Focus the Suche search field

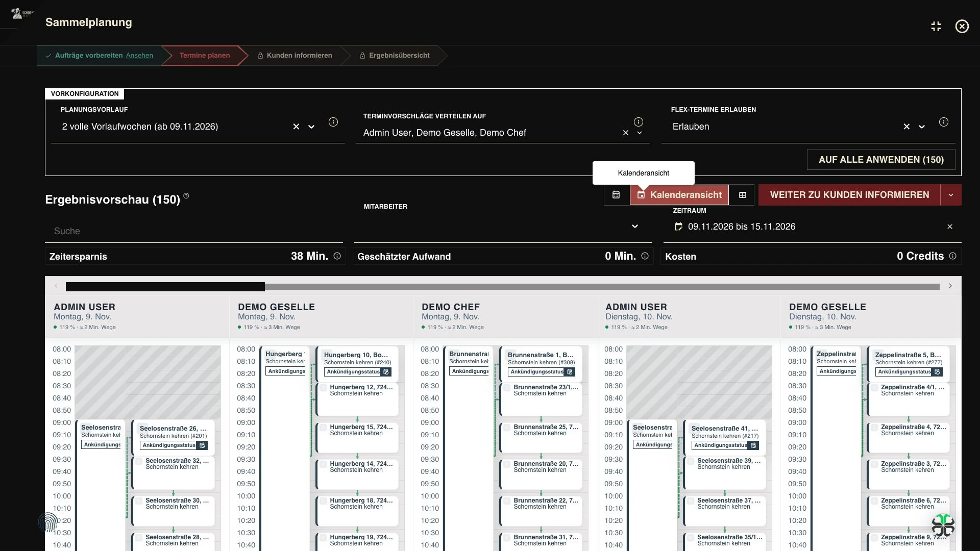(x=194, y=231)
